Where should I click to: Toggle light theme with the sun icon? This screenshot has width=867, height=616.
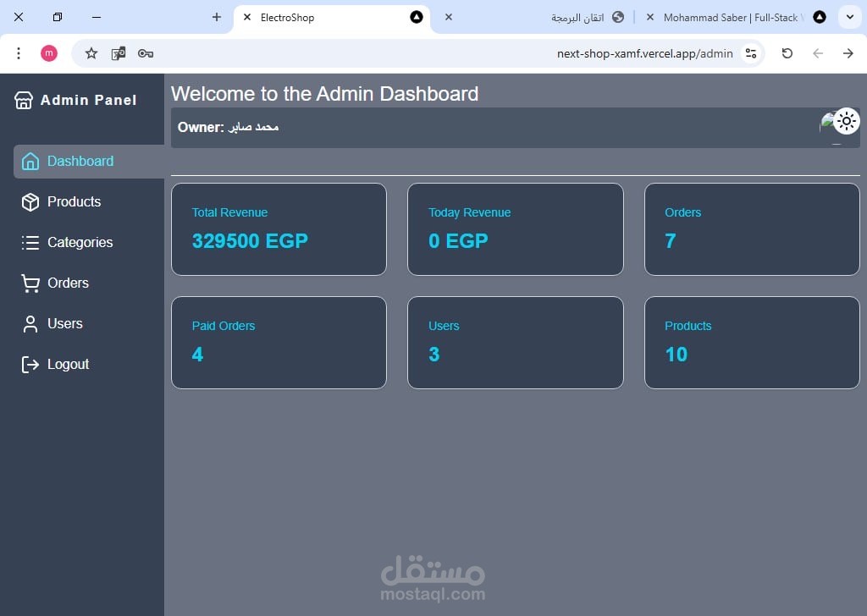[846, 121]
